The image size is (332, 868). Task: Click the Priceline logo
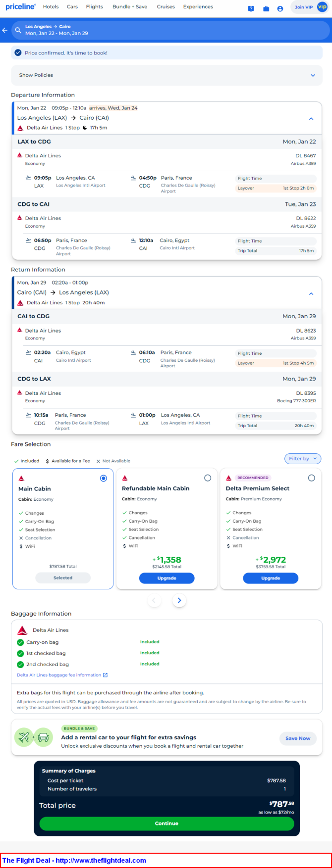tap(21, 6)
